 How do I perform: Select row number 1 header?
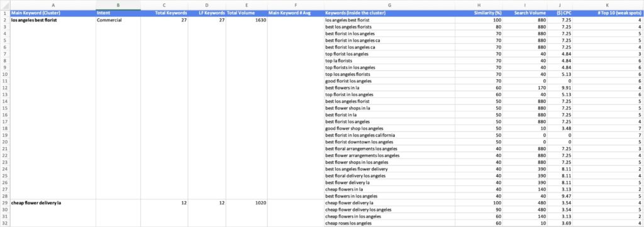[5, 13]
